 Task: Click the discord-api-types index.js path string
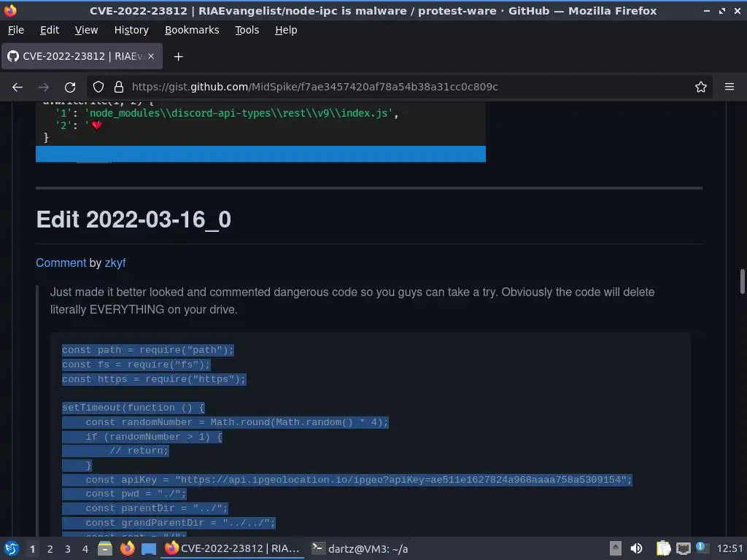pos(239,113)
